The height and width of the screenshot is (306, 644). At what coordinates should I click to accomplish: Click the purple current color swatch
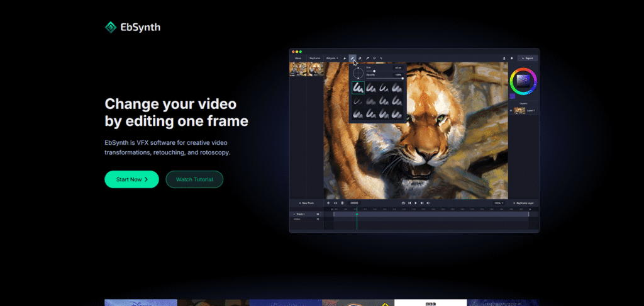point(513,96)
